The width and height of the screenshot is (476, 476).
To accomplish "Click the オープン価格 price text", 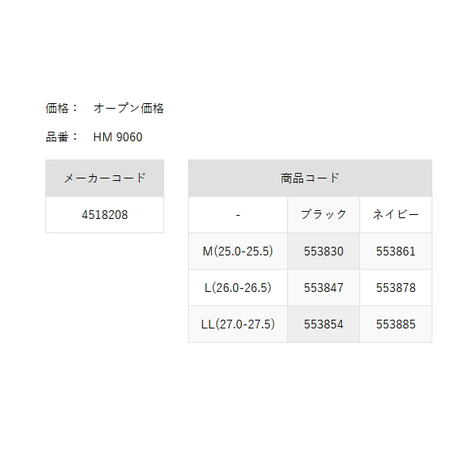I will [129, 108].
